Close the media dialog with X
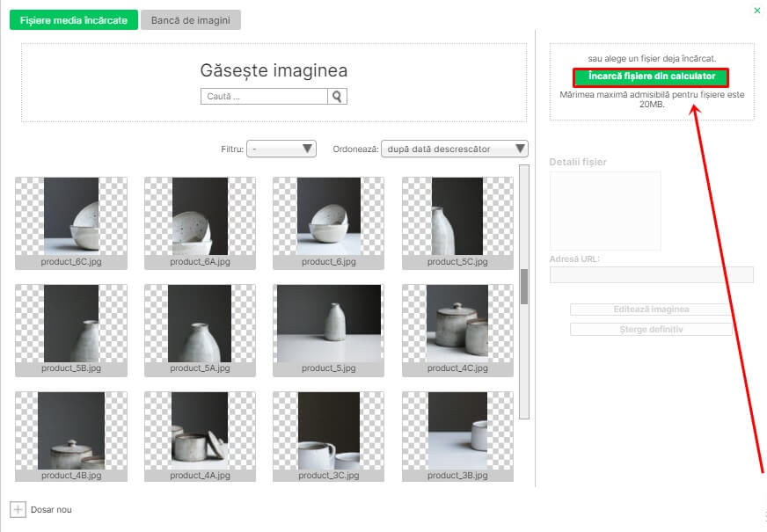Screen dimensions: 767x532 [757, 11]
